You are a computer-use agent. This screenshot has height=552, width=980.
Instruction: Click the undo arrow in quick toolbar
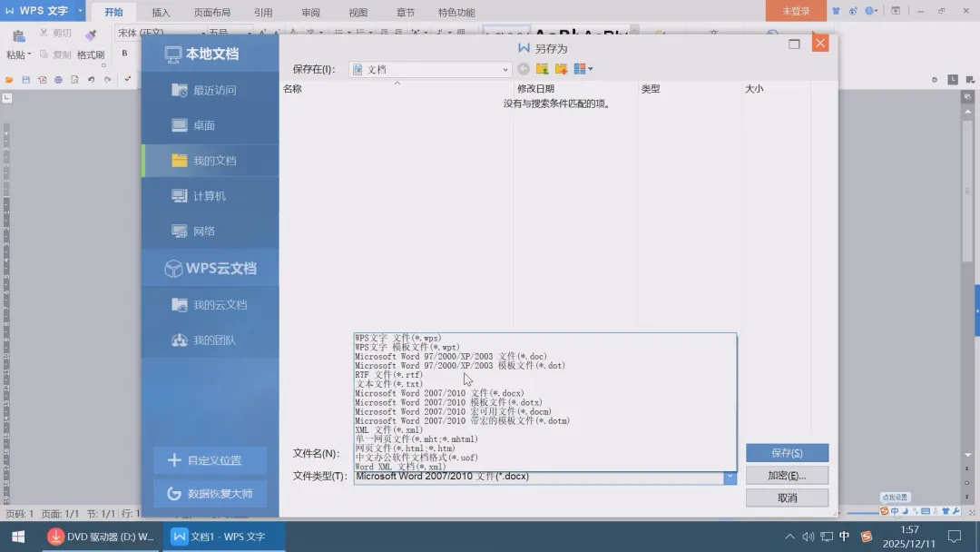click(92, 79)
